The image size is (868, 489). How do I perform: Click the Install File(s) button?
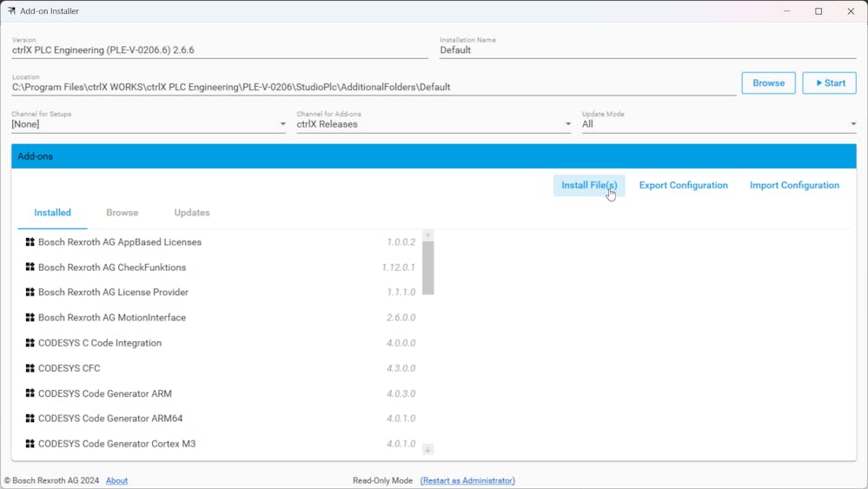click(x=589, y=185)
